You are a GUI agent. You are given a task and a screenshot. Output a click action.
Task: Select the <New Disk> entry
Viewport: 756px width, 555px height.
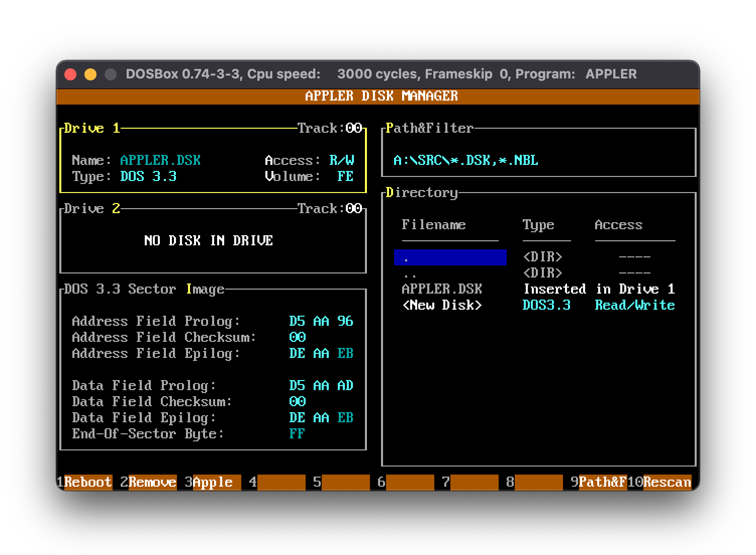click(442, 305)
